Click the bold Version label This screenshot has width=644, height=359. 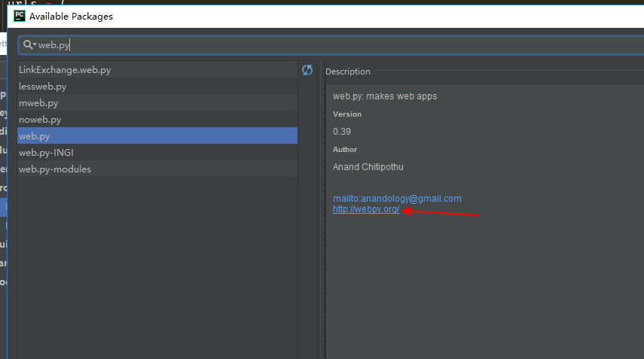coord(347,114)
